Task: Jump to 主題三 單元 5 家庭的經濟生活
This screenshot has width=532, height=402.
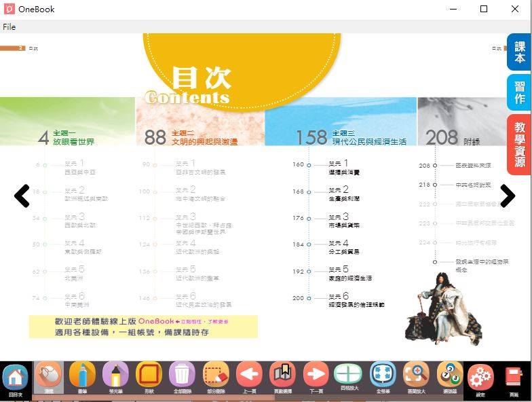Action: pyautogui.click(x=332, y=273)
